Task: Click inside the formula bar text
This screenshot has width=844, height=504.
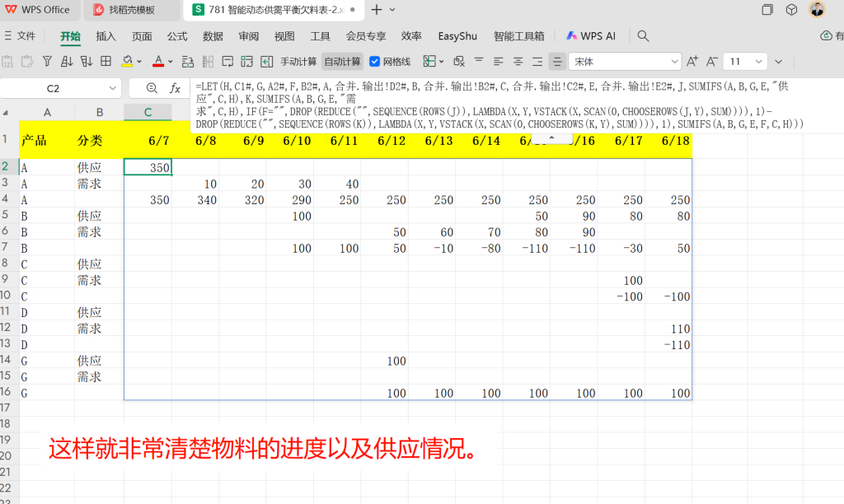Action: (x=499, y=105)
